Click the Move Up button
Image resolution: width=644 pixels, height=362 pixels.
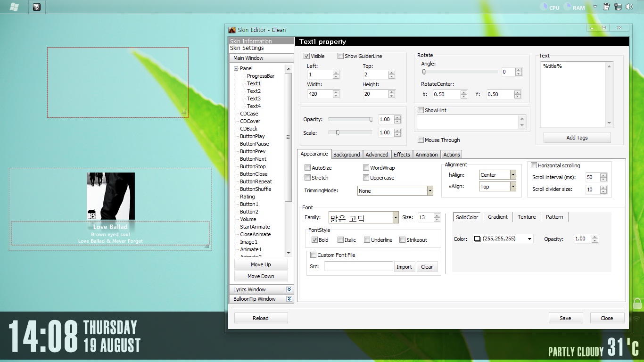coord(261,264)
